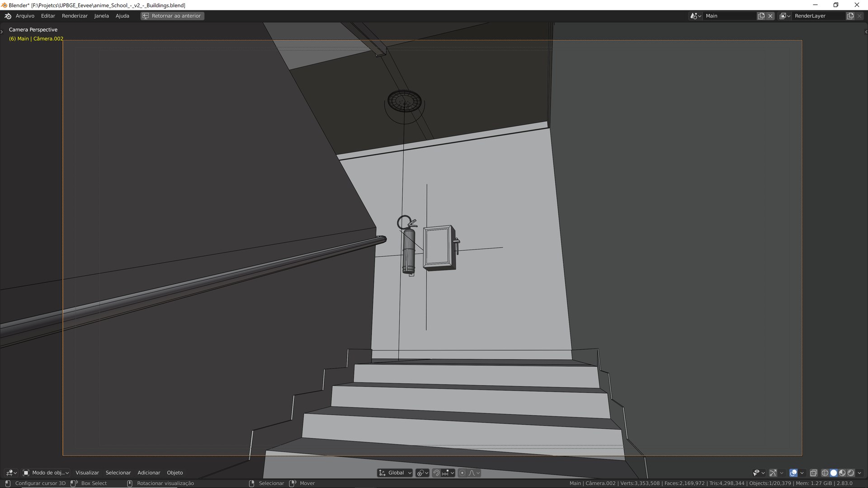
Task: Open the pivot point dropdown
Action: (x=422, y=473)
